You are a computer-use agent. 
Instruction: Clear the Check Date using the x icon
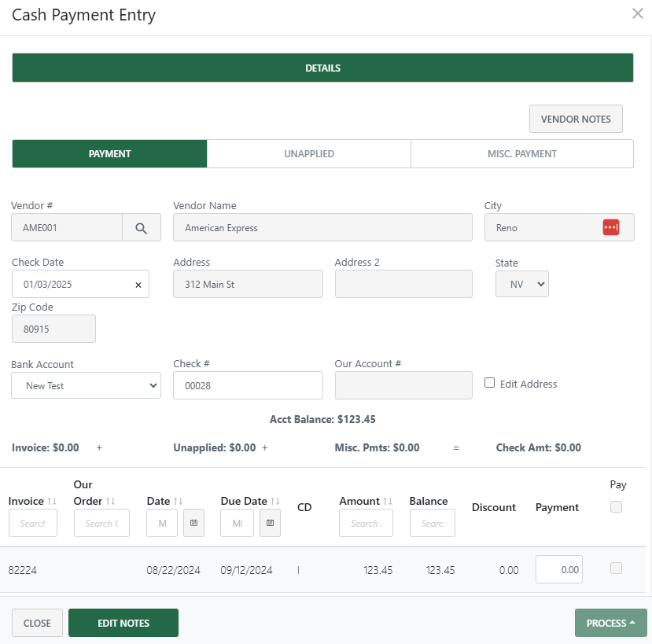point(138,284)
